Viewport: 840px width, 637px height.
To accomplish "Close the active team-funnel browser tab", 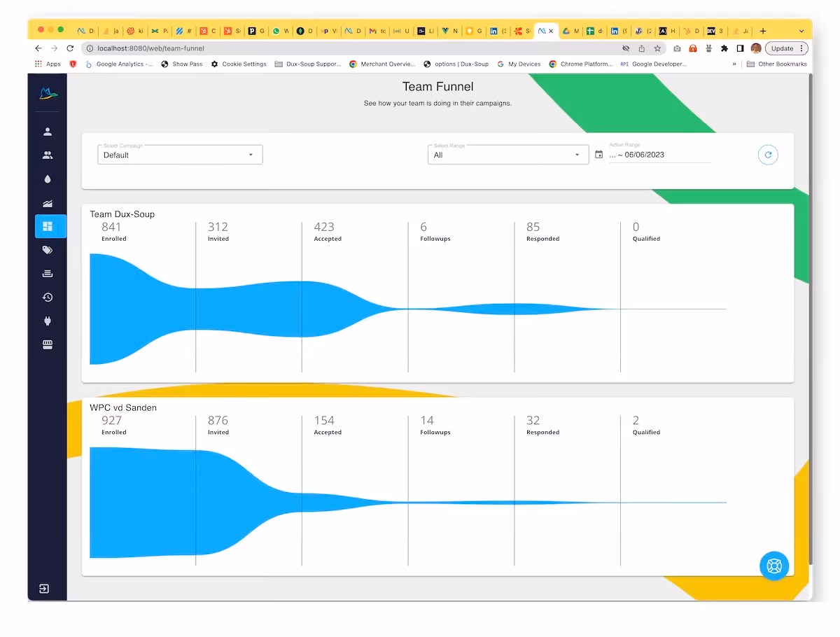I will pyautogui.click(x=551, y=31).
